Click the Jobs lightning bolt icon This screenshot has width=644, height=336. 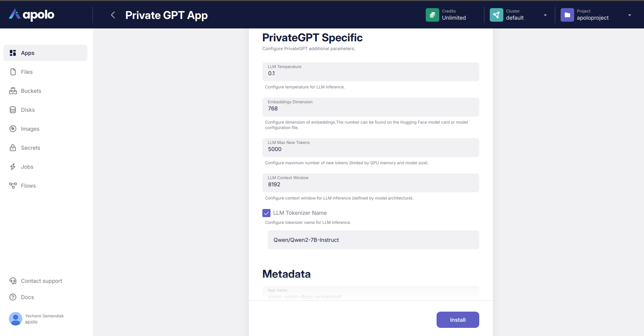pos(13,167)
